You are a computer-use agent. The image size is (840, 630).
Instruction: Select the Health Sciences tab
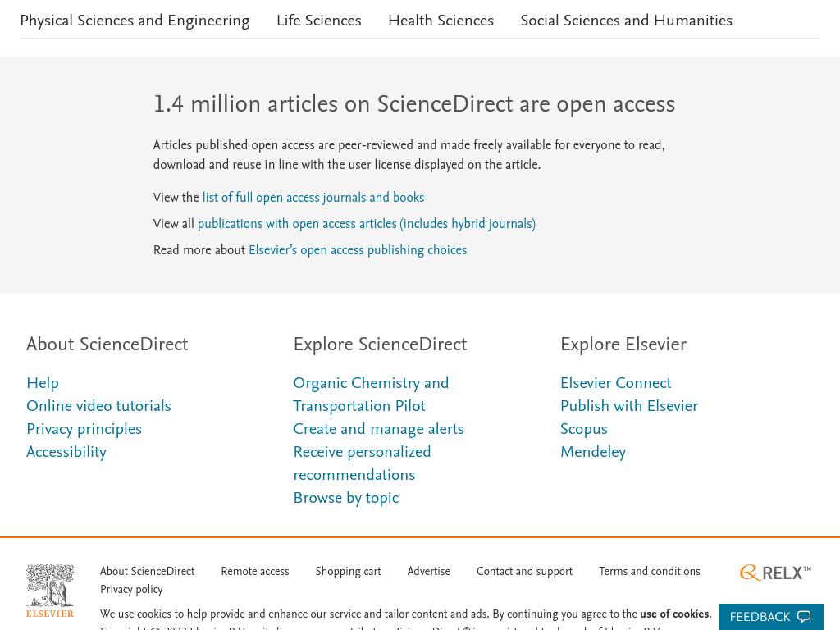441,21
